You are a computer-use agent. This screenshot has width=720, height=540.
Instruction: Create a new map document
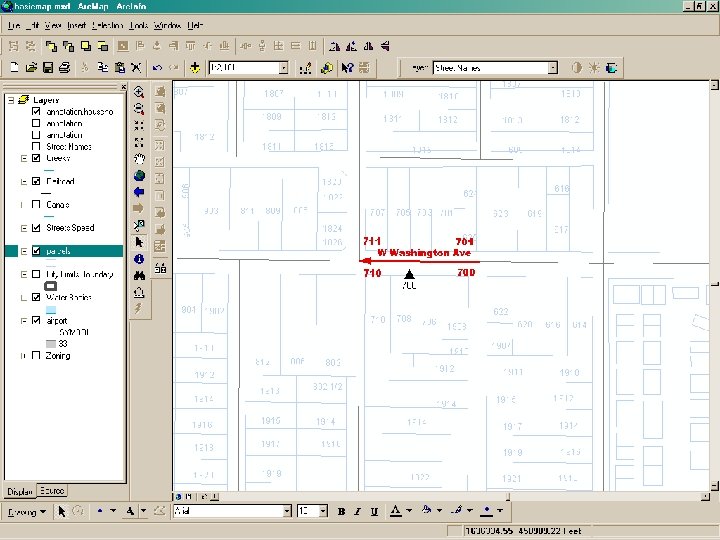pos(14,68)
